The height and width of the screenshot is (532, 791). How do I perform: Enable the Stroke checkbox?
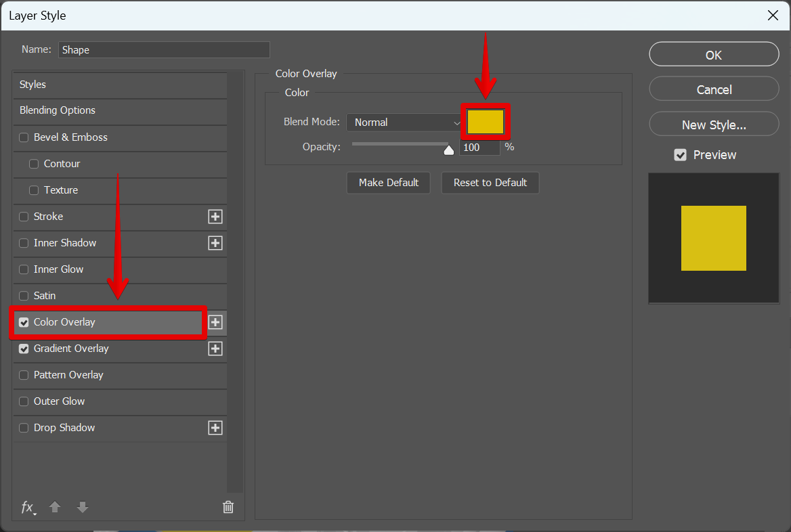click(24, 217)
